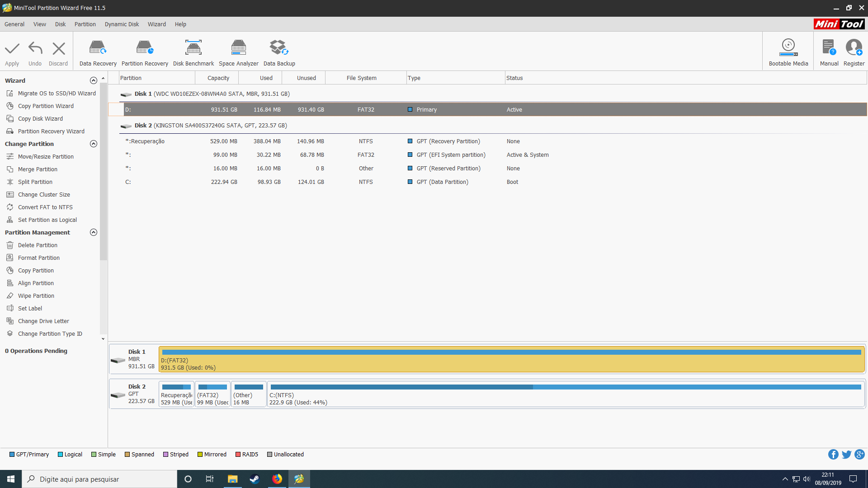The width and height of the screenshot is (868, 488).
Task: Open the General menu
Action: 14,24
